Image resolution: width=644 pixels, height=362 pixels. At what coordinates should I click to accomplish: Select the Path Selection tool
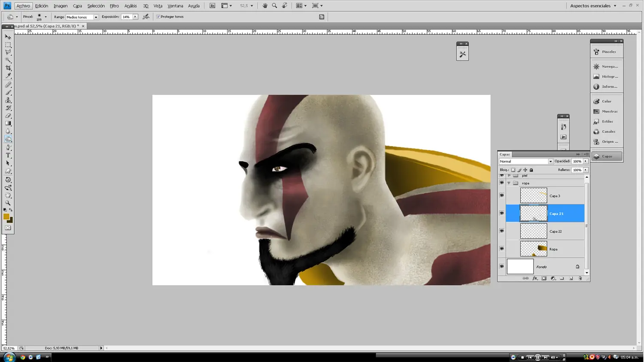click(8, 163)
